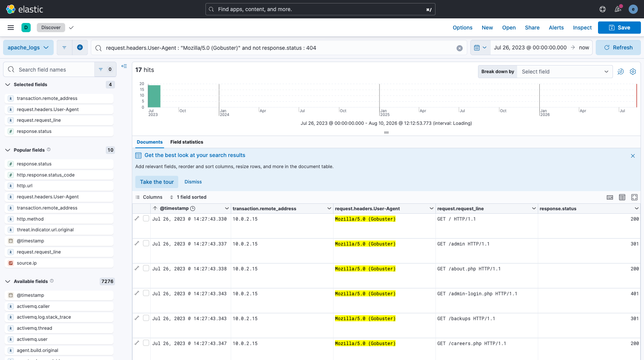The image size is (644, 360).
Task: Clear the query input text
Action: [x=460, y=48]
